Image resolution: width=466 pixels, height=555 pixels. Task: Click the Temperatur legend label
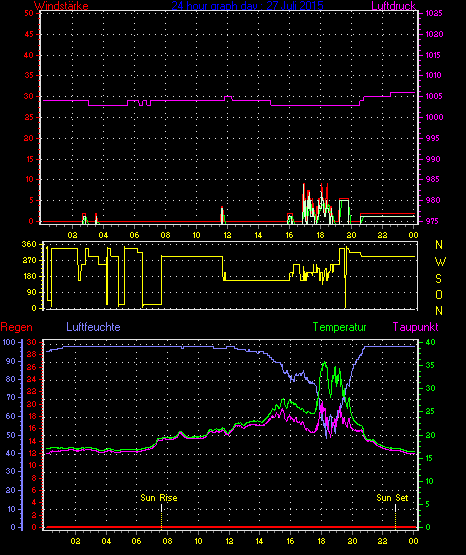point(339,327)
